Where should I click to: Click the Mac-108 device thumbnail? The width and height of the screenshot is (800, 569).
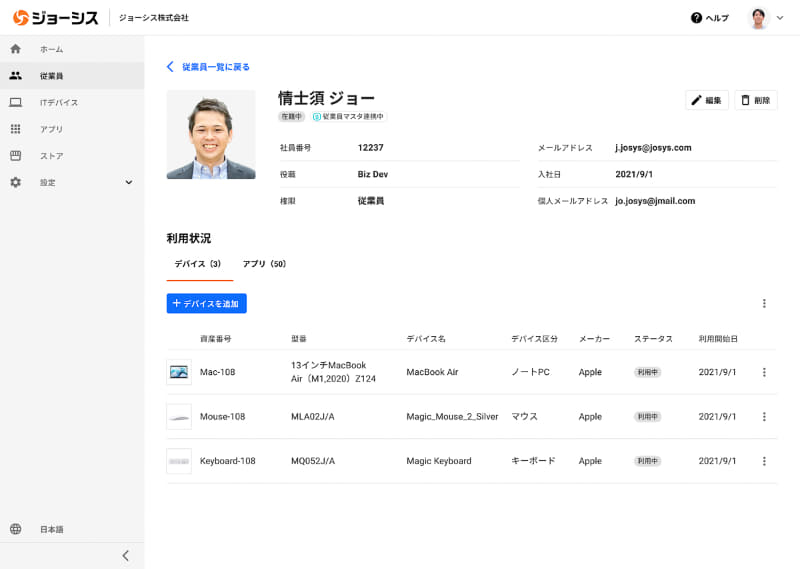tap(179, 372)
